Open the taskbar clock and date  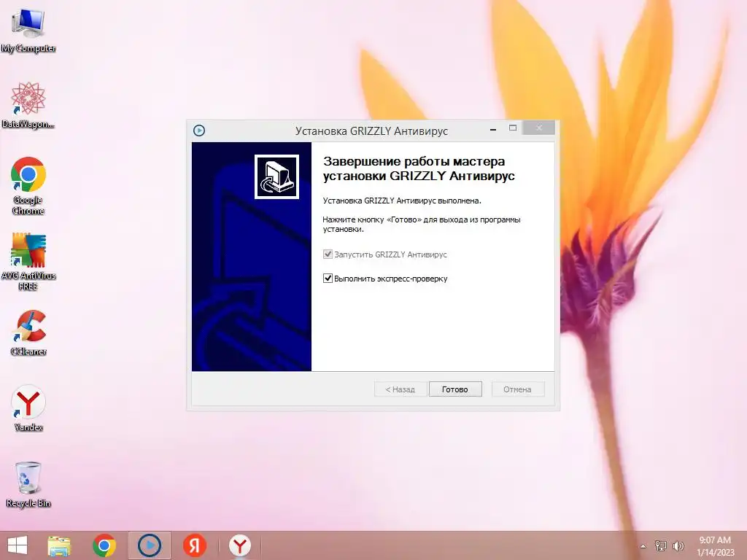[x=715, y=546]
